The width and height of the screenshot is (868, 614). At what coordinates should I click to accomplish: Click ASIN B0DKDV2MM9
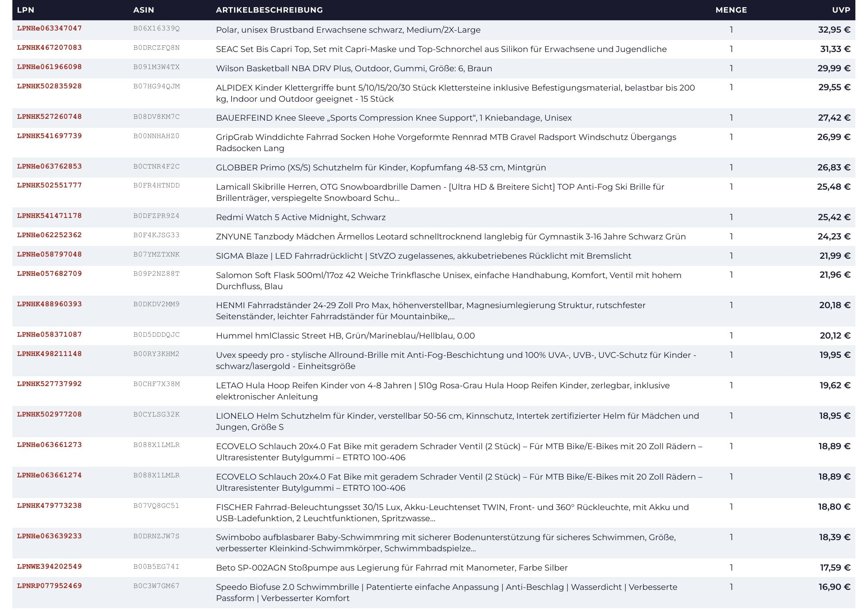point(157,304)
